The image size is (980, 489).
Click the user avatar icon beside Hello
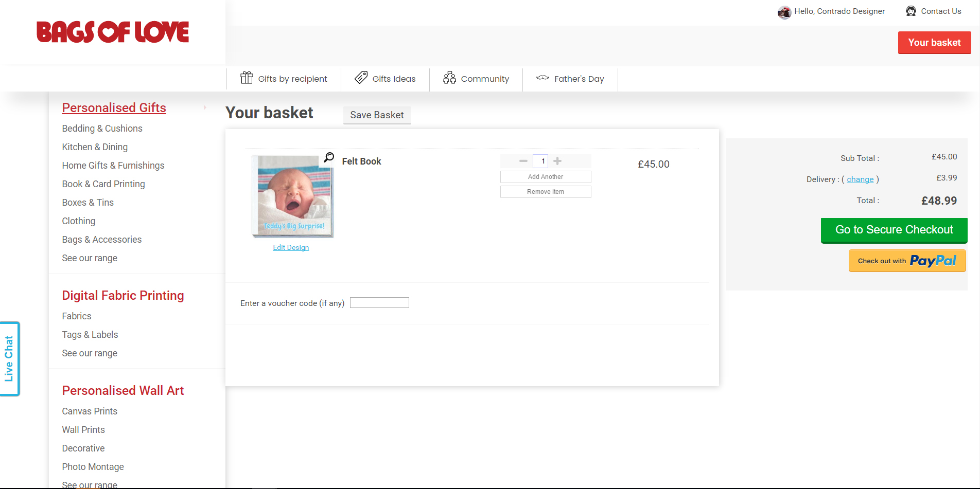pyautogui.click(x=784, y=12)
